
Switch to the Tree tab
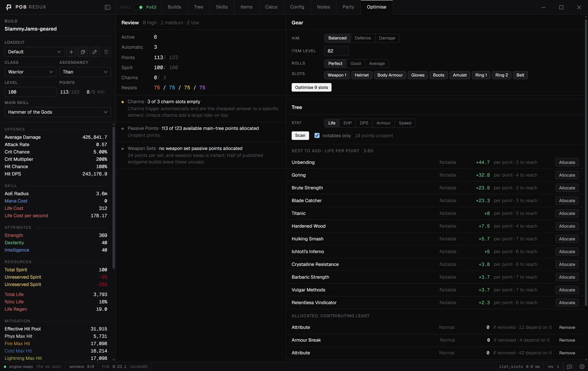click(198, 7)
